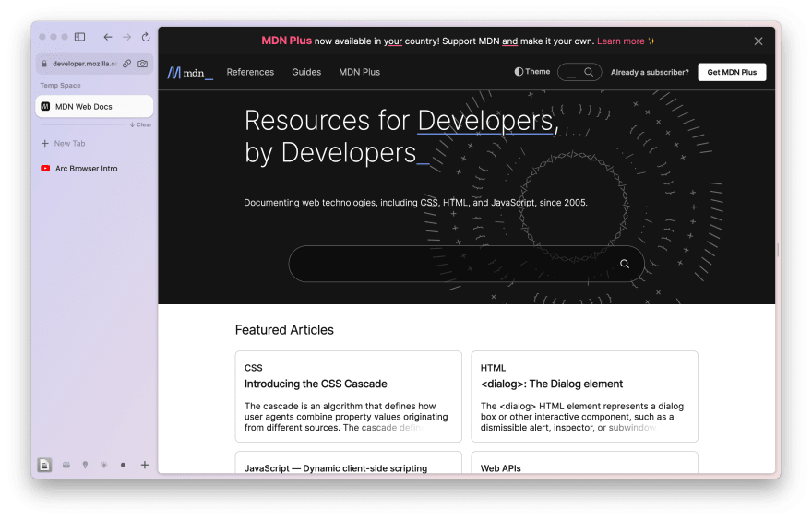Click the YouTube favicon for Arc Browser Intro
This screenshot has height=520, width=812.
(45, 169)
